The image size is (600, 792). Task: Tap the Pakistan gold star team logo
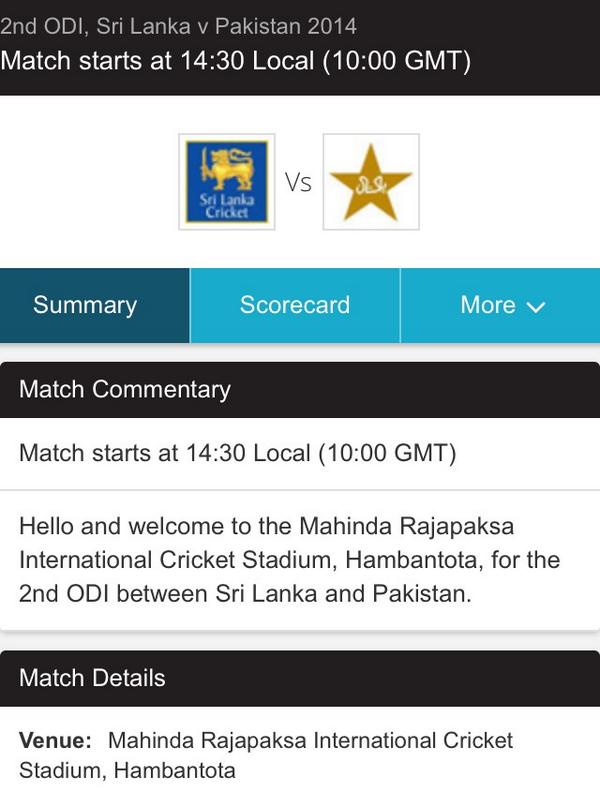click(371, 182)
